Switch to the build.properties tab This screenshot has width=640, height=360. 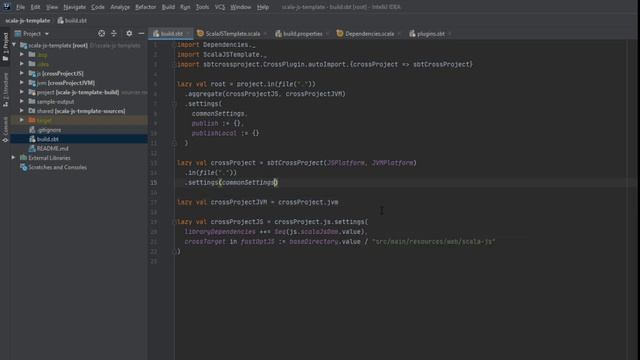tap(302, 34)
